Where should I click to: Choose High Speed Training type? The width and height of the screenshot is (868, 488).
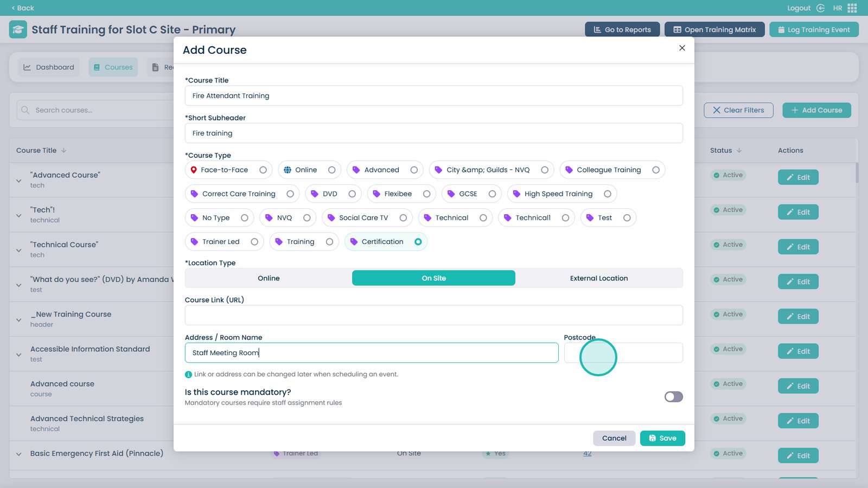[562, 194]
